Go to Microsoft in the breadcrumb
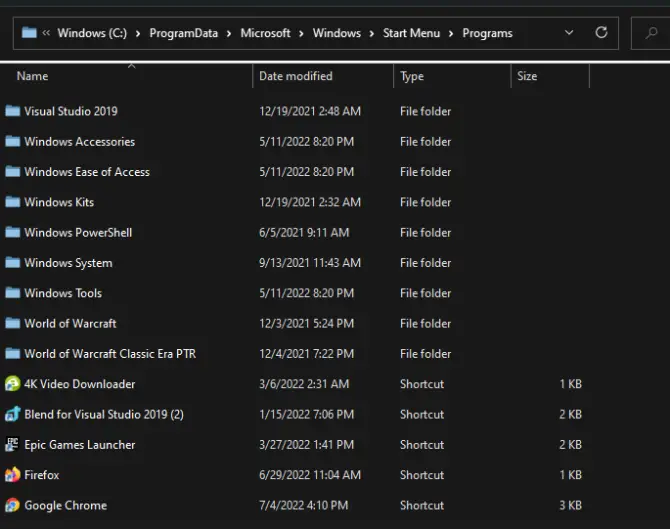 click(x=265, y=33)
